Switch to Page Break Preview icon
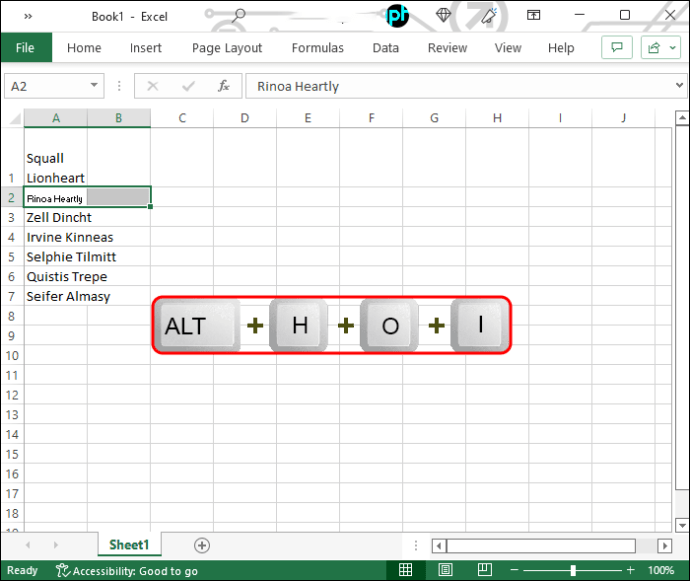 pos(484,570)
